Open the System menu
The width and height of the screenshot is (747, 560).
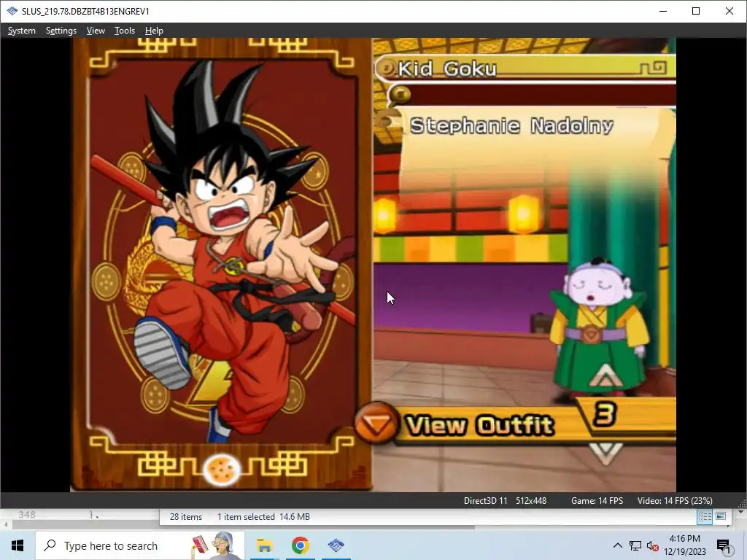pyautogui.click(x=21, y=31)
